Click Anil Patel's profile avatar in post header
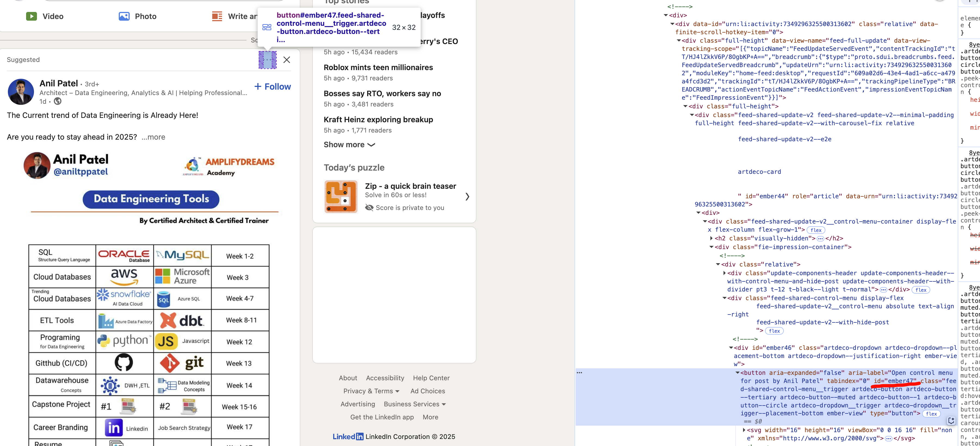Viewport: 980px width, 446px height. (x=21, y=92)
